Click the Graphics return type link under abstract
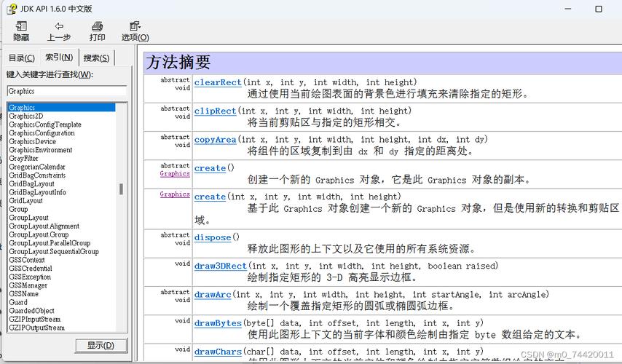 point(175,174)
